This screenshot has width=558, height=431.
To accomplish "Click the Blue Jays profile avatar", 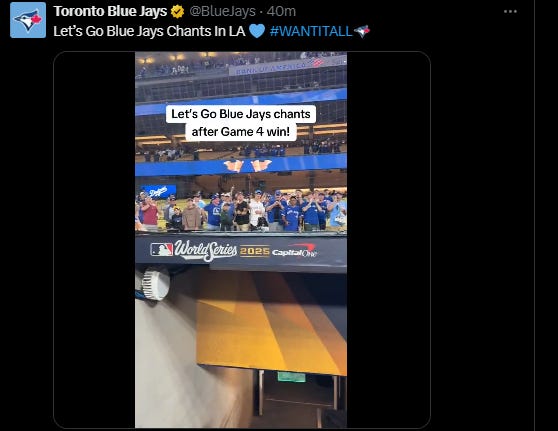I will click(28, 20).
